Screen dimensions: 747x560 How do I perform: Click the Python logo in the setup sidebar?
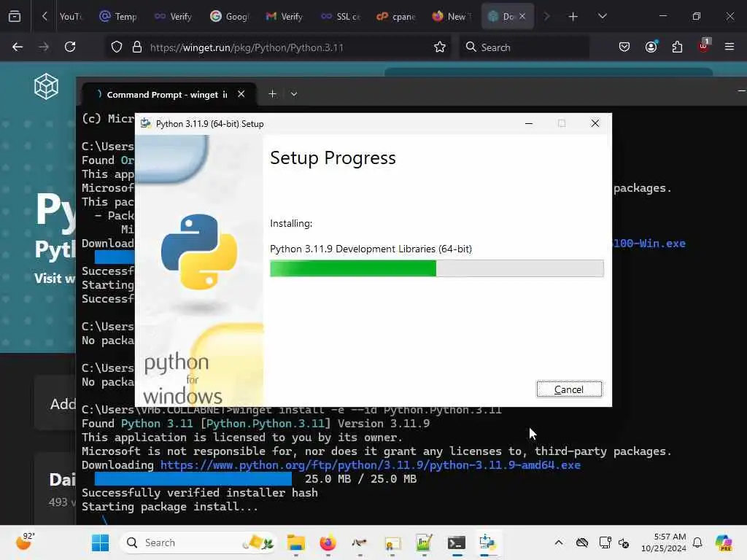pyautogui.click(x=199, y=252)
